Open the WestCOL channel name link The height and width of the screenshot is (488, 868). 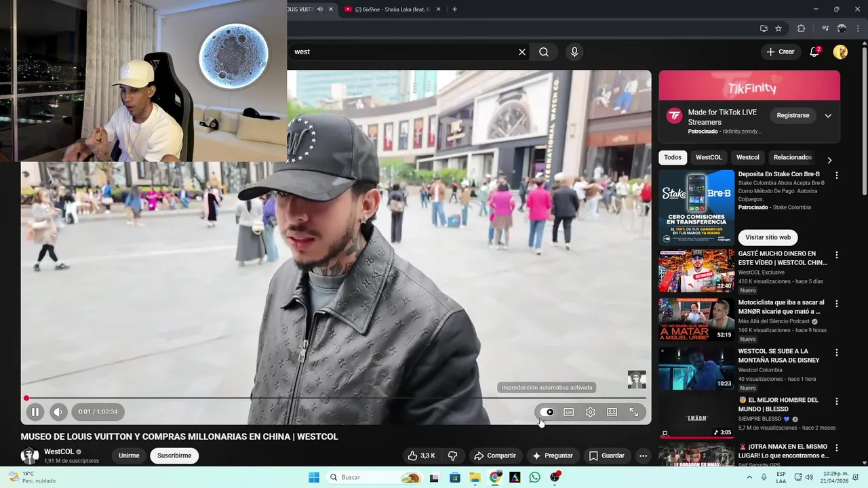point(59,451)
